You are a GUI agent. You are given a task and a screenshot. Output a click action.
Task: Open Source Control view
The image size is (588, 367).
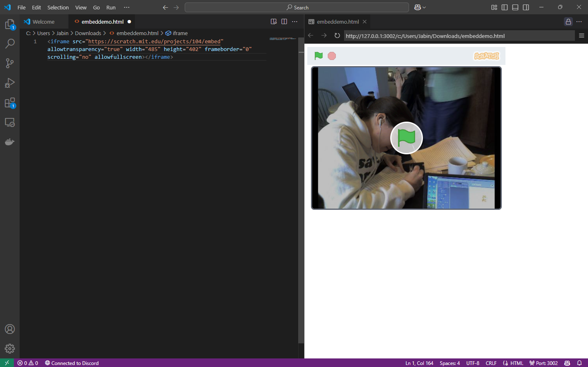[10, 63]
